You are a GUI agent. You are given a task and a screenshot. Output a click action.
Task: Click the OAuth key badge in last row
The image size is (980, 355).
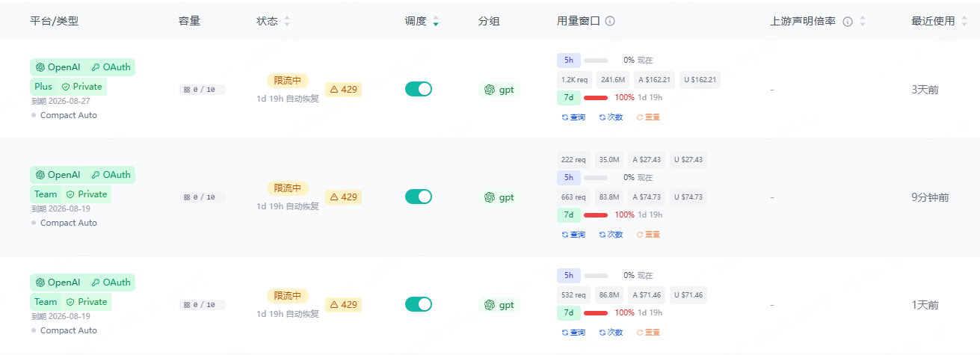tap(111, 283)
